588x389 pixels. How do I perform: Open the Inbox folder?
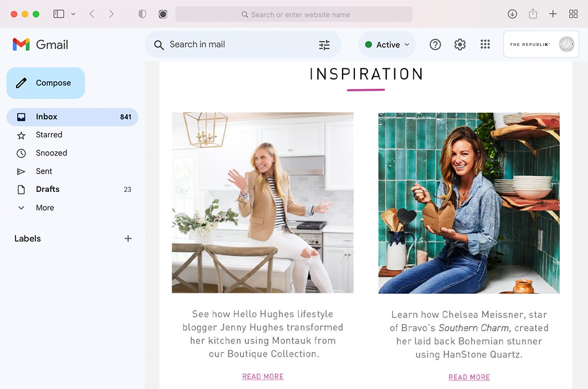(72, 117)
